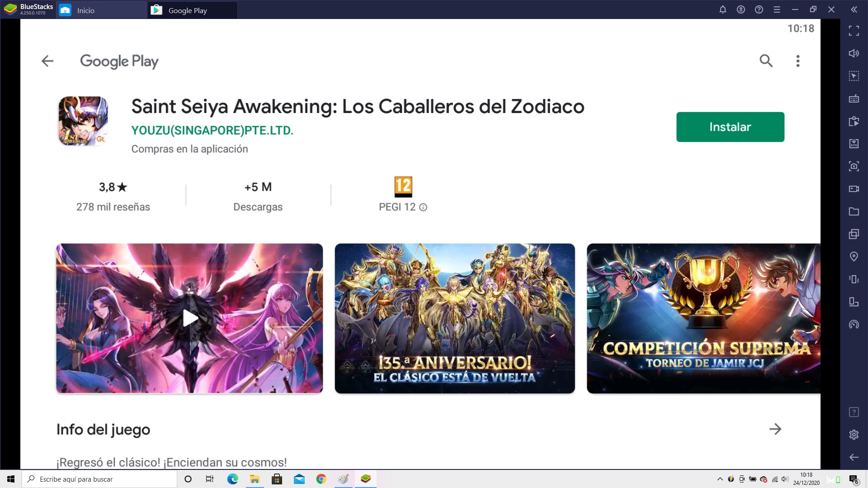Mute the emulator volume
Viewport: 868px width, 488px height.
click(854, 53)
